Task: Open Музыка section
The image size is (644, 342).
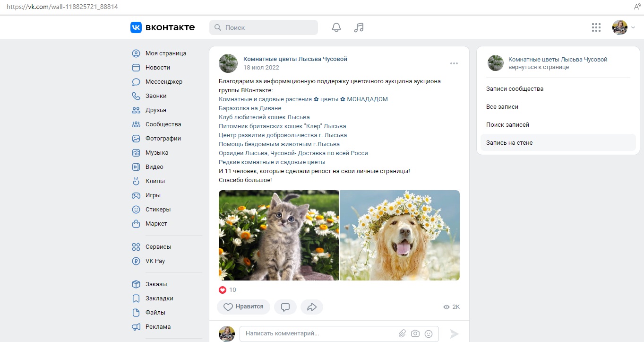Action: coord(157,153)
